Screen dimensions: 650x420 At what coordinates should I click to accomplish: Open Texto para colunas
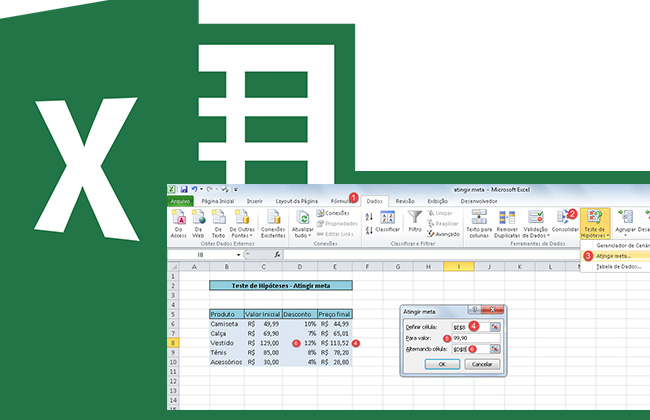479,224
